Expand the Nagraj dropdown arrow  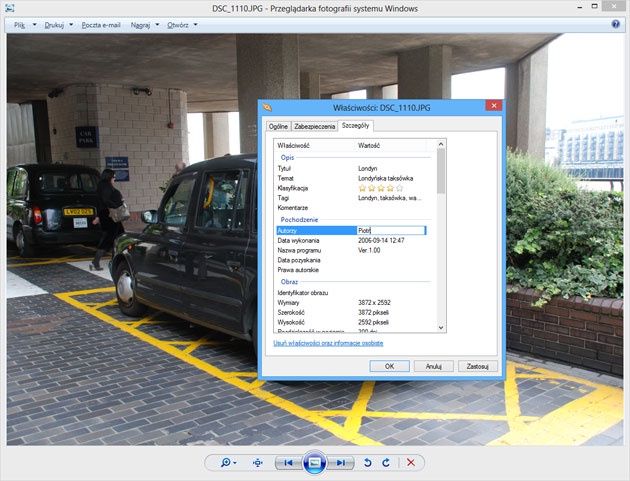tap(157, 25)
